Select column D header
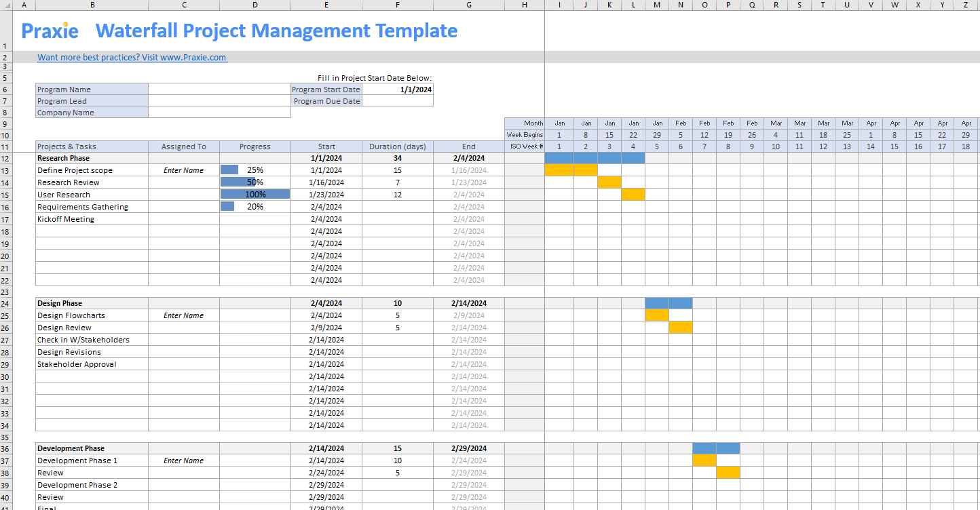Screen dimensions: 980x510 click(255, 5)
